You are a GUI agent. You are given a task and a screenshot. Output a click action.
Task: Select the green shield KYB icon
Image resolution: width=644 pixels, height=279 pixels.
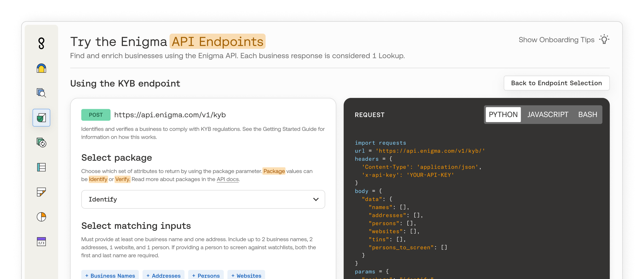coord(41,118)
